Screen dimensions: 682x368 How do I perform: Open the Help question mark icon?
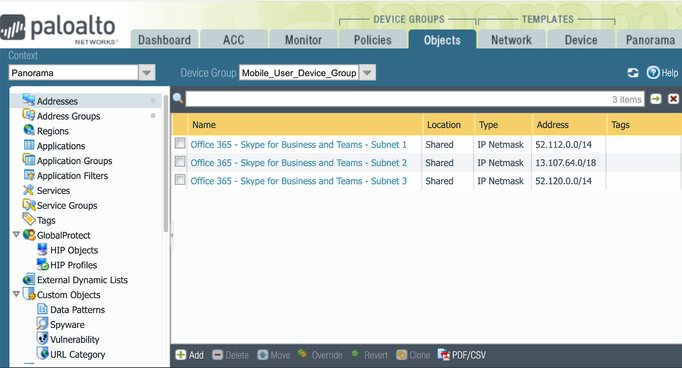653,72
